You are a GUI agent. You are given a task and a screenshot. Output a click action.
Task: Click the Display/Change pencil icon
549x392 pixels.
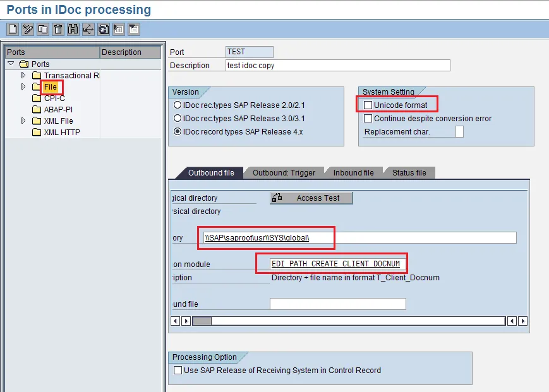(x=28, y=29)
